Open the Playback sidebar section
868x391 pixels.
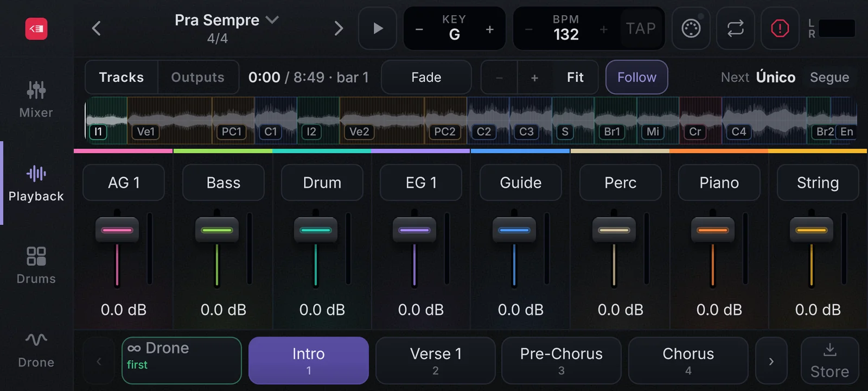click(36, 184)
